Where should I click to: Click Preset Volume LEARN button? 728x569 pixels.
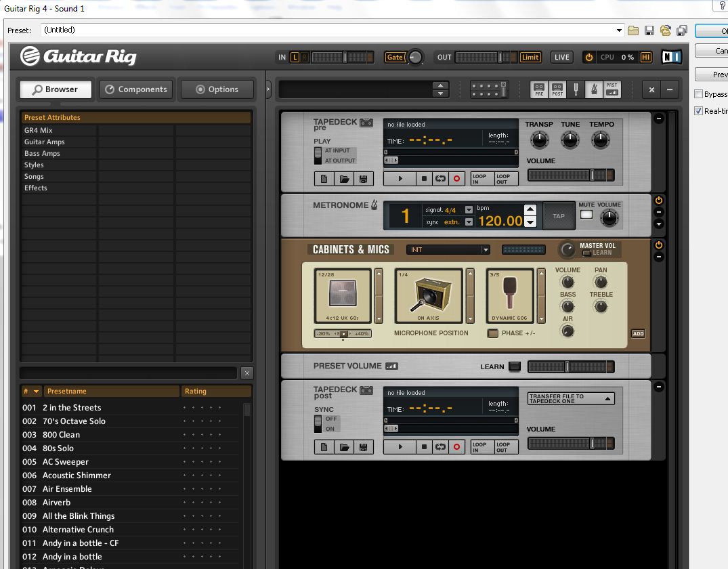point(515,366)
